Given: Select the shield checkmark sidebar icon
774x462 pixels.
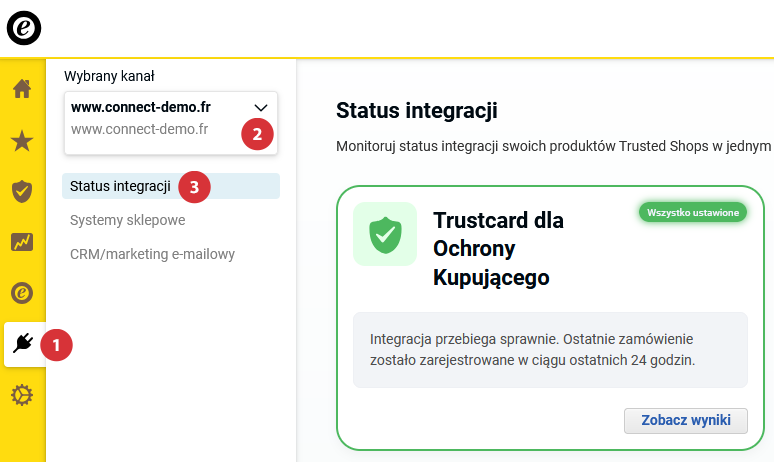Looking at the screenshot, I should pos(22,191).
